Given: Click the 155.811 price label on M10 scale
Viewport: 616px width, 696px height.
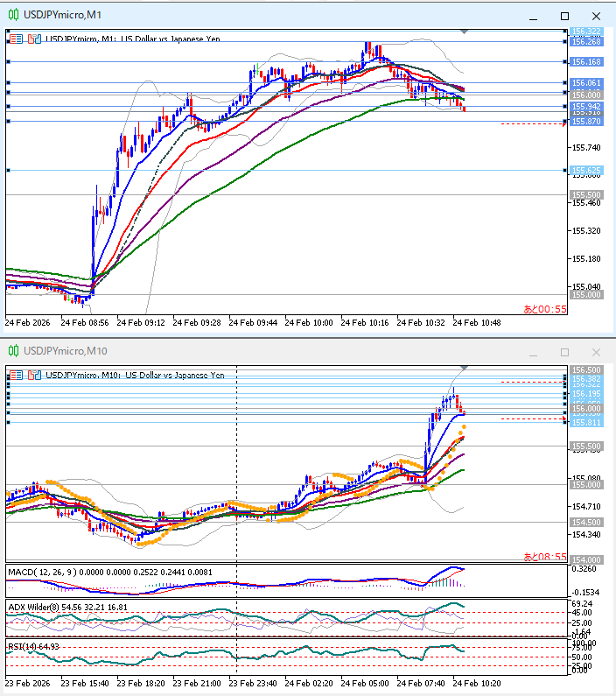Looking at the screenshot, I should click(x=585, y=423).
